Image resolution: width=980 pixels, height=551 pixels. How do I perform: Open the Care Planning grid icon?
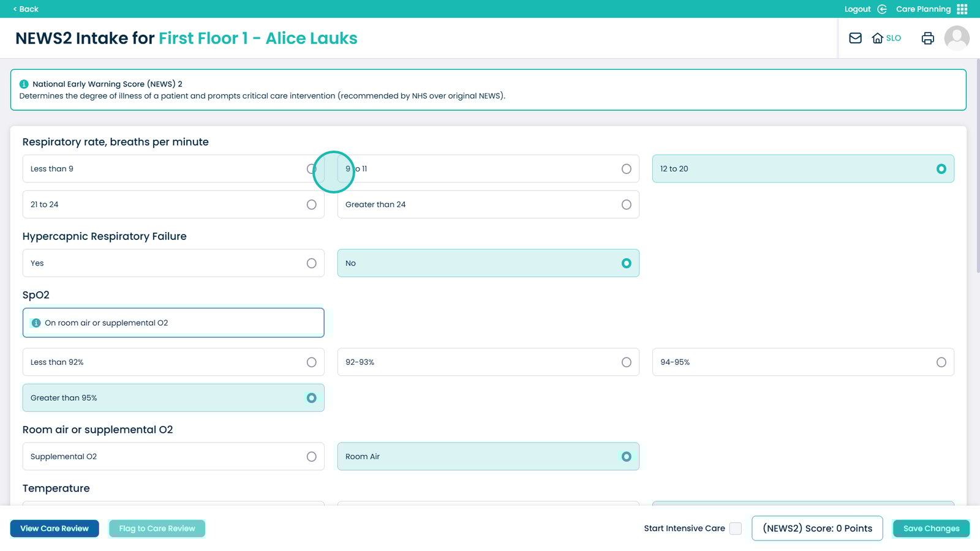tap(962, 9)
